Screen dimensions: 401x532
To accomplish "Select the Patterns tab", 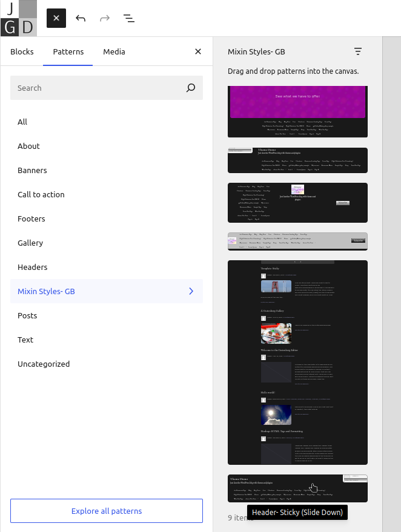I will (x=68, y=51).
